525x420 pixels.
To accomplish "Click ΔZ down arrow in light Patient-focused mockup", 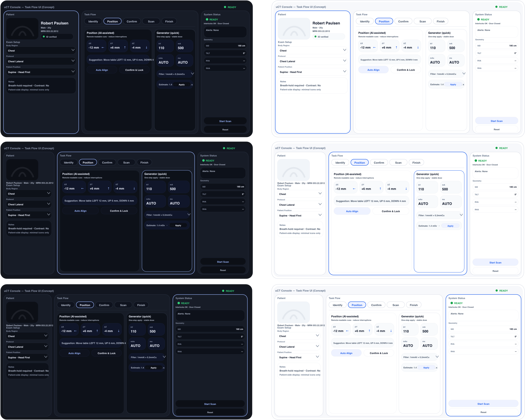I will (x=418, y=47).
